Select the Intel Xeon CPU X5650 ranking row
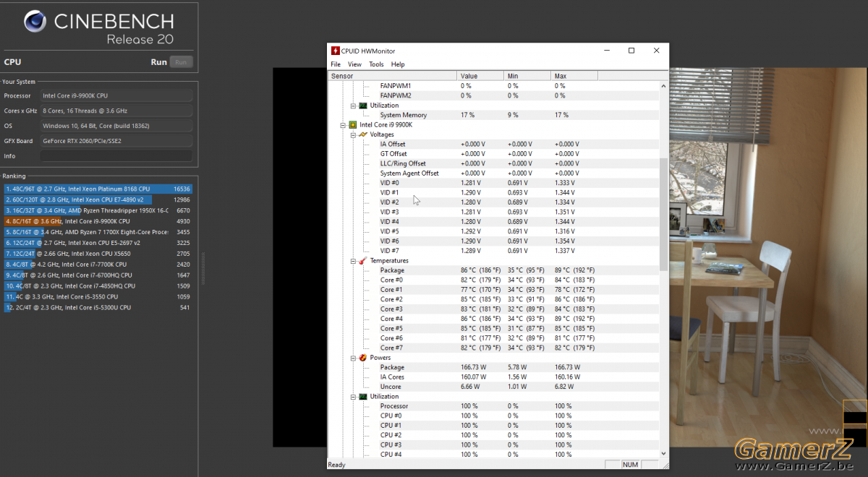This screenshot has width=868, height=477. pos(98,254)
